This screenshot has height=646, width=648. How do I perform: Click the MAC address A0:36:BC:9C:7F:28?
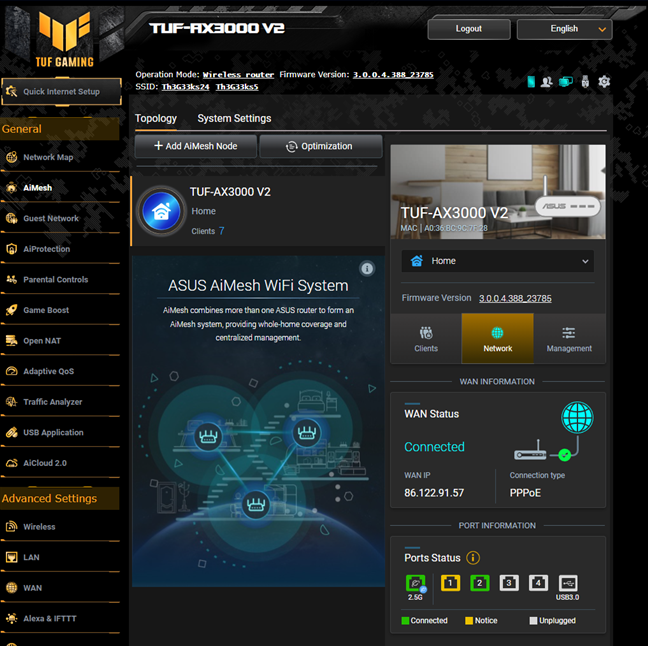click(455, 228)
